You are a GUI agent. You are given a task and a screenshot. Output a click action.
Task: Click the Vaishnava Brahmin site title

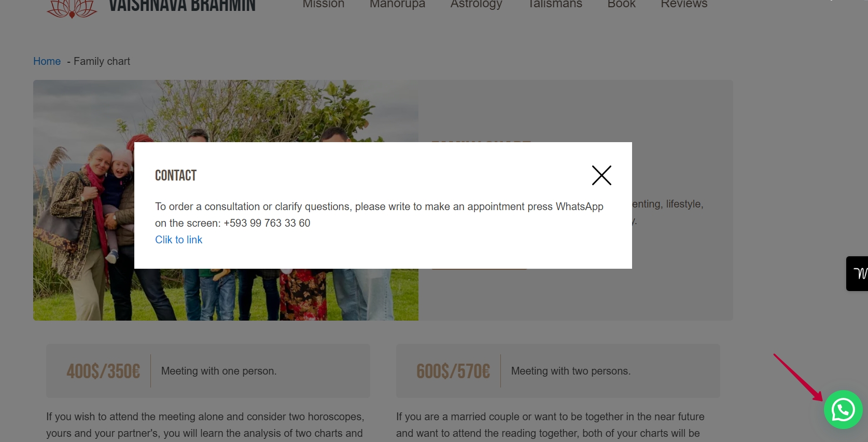[x=182, y=6]
